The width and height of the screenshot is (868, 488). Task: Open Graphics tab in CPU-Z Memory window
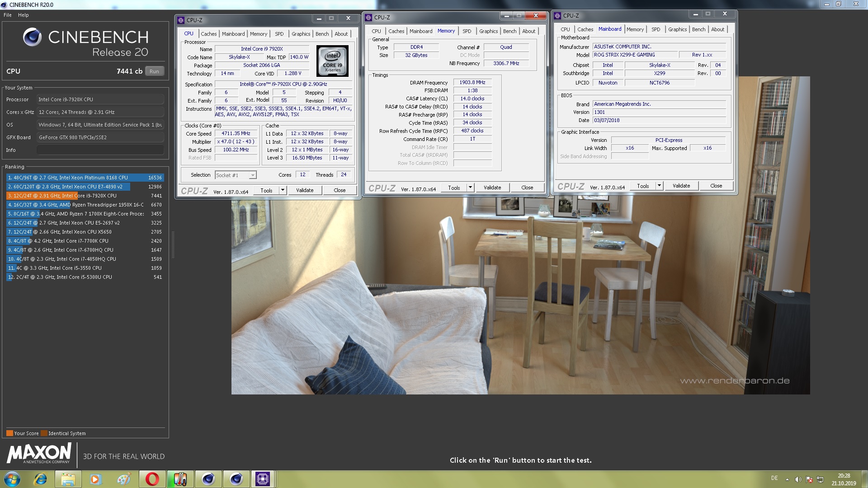click(488, 31)
